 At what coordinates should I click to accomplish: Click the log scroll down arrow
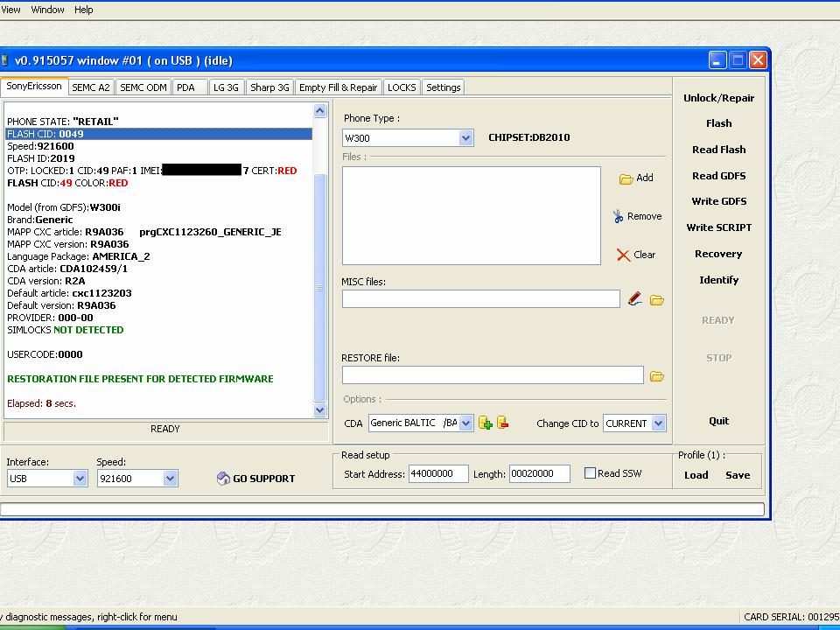[320, 410]
